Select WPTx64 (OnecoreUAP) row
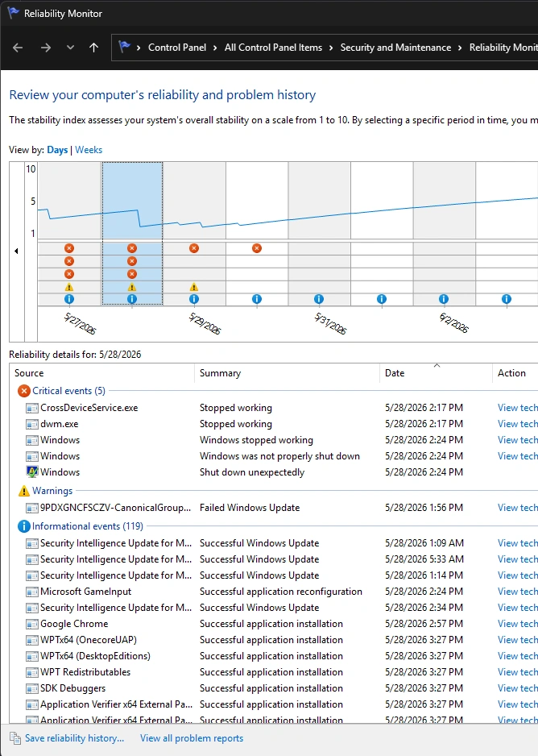538x756 pixels. [274, 640]
